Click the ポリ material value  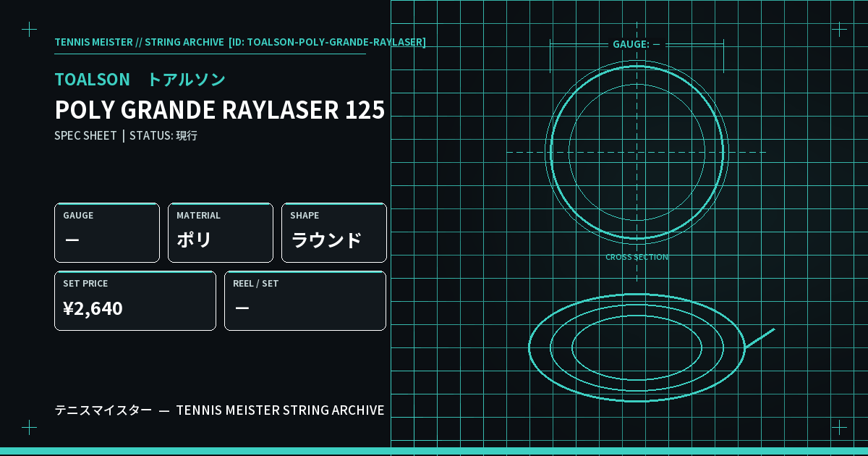[195, 240]
